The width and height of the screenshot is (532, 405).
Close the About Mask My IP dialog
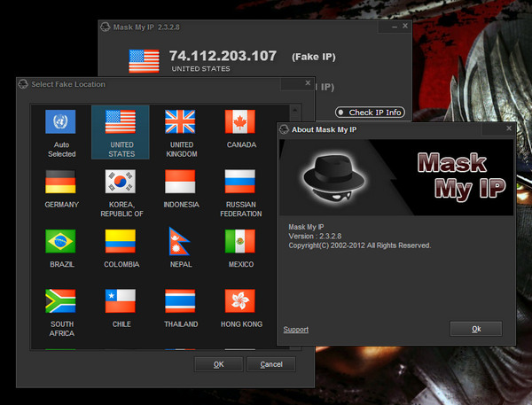pos(509,129)
